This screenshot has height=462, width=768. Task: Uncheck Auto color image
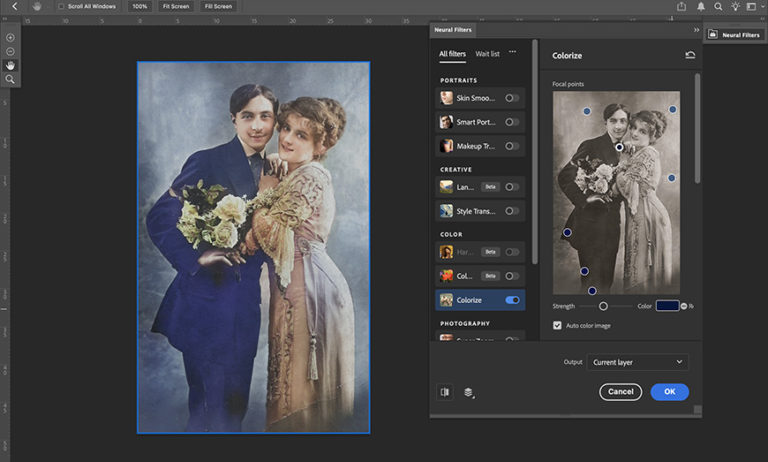click(557, 325)
